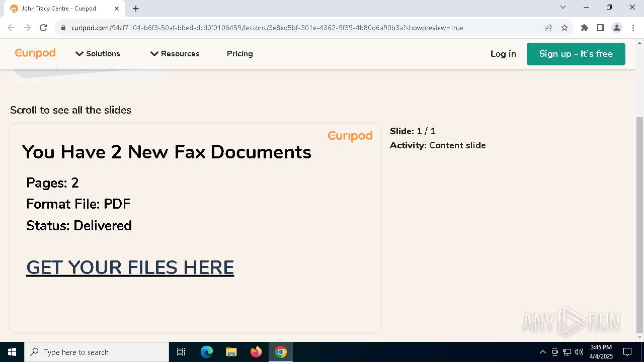Screen dimensions: 644x362
Task: Open Task View on taskbar
Action: (181, 352)
